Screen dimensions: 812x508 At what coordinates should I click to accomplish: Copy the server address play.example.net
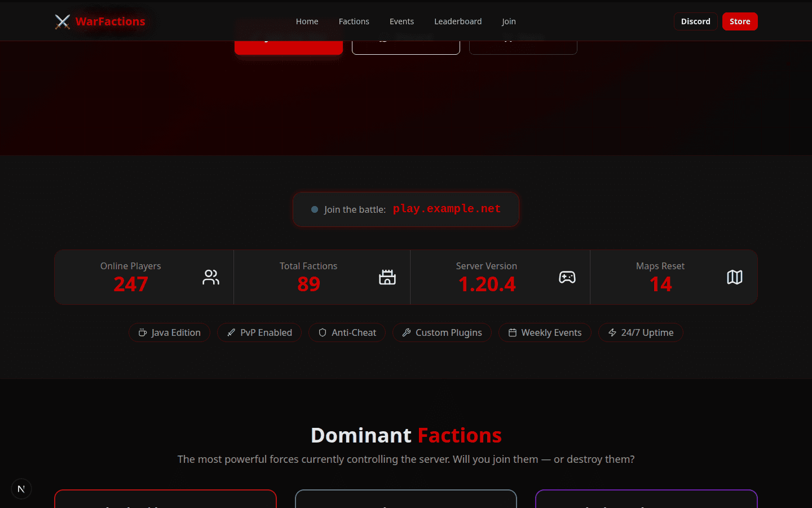(446, 209)
